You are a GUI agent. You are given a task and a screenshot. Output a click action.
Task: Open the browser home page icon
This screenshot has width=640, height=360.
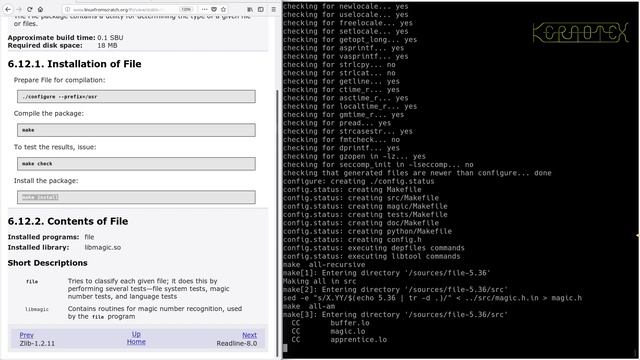40,9
